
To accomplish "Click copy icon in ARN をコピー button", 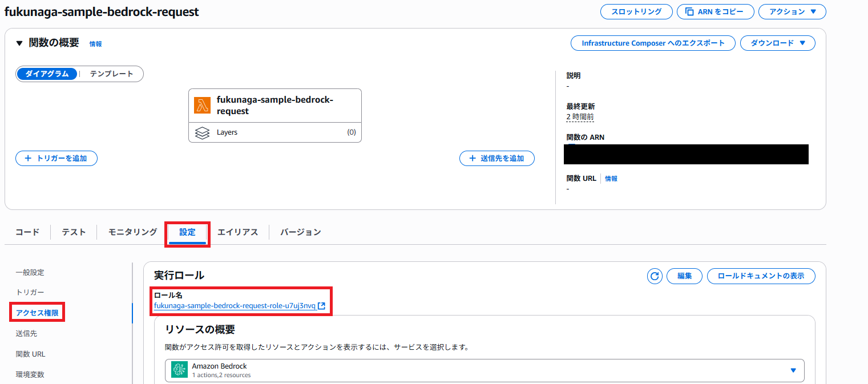I will pos(689,11).
